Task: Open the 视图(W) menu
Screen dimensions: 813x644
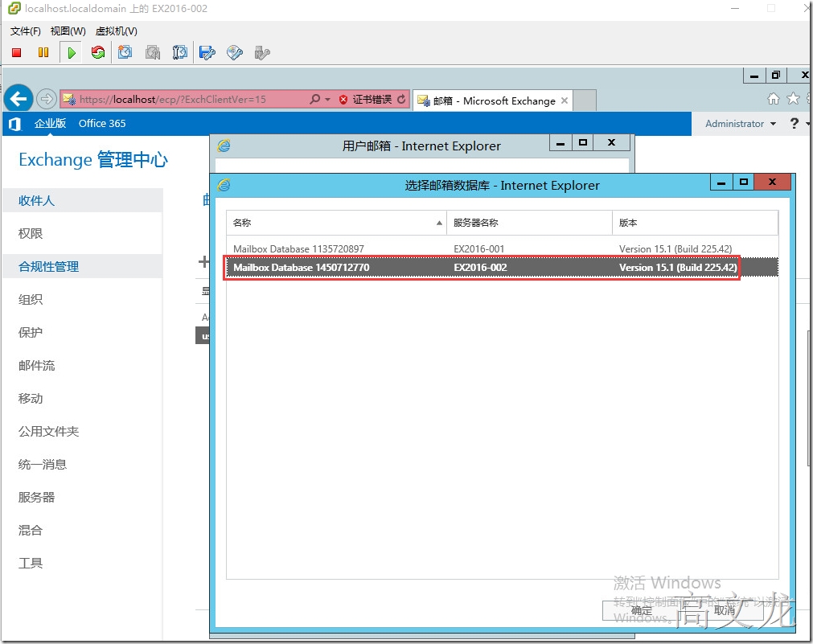Action: click(x=68, y=31)
